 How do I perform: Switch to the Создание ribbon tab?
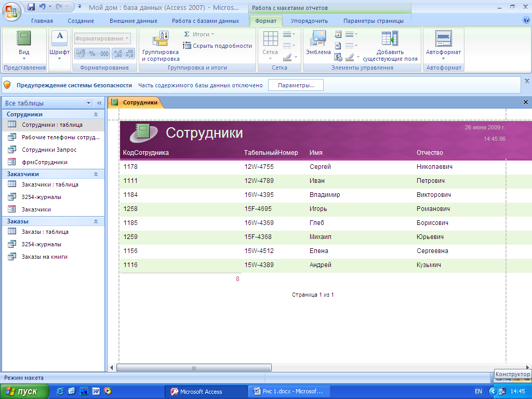coord(81,21)
